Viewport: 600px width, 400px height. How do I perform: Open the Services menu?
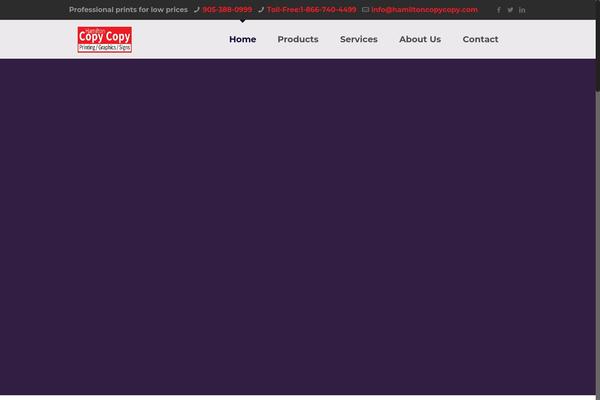coord(359,39)
